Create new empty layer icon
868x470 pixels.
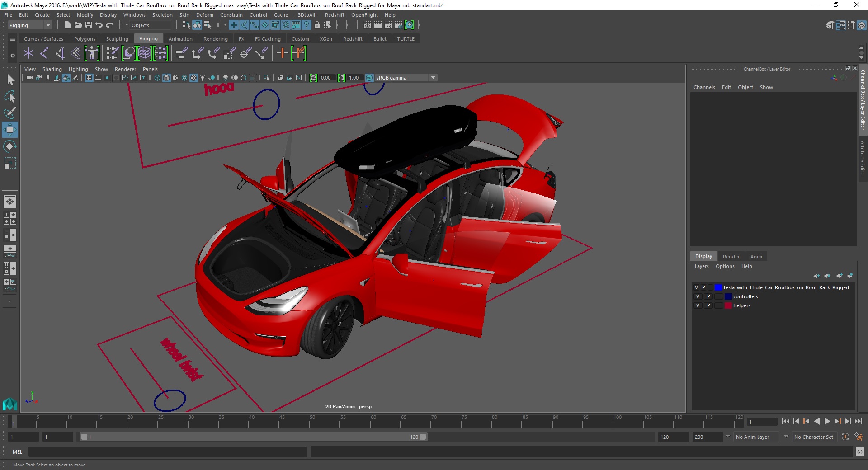[840, 276]
